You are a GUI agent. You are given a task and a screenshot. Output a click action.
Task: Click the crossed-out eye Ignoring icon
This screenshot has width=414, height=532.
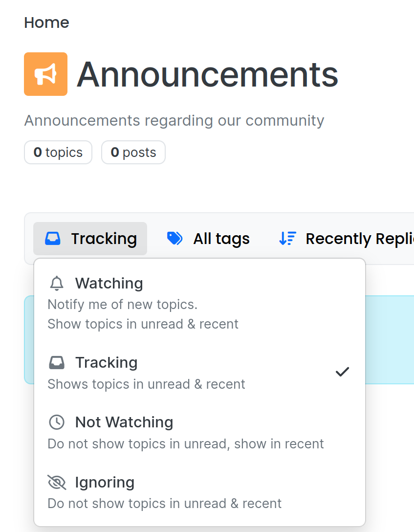pyautogui.click(x=57, y=482)
